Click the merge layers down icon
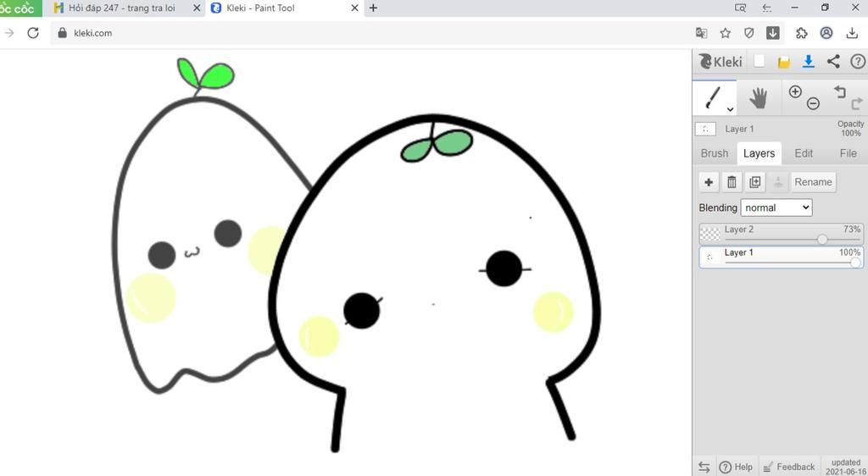This screenshot has width=868, height=476. point(778,182)
